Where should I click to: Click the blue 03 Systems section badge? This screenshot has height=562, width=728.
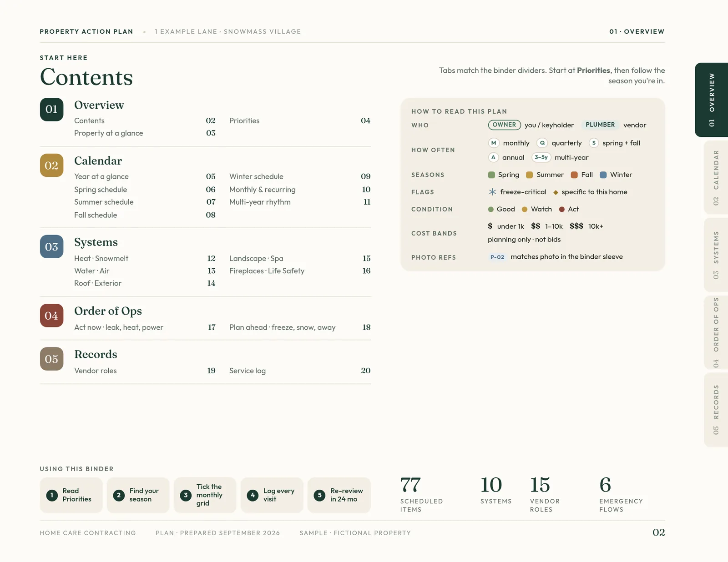click(x=51, y=247)
